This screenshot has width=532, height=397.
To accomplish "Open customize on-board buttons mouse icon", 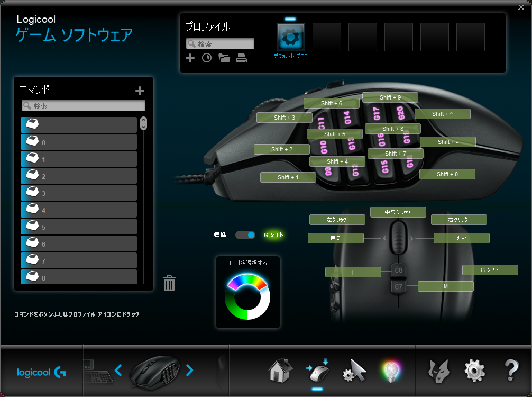I will pos(318,370).
